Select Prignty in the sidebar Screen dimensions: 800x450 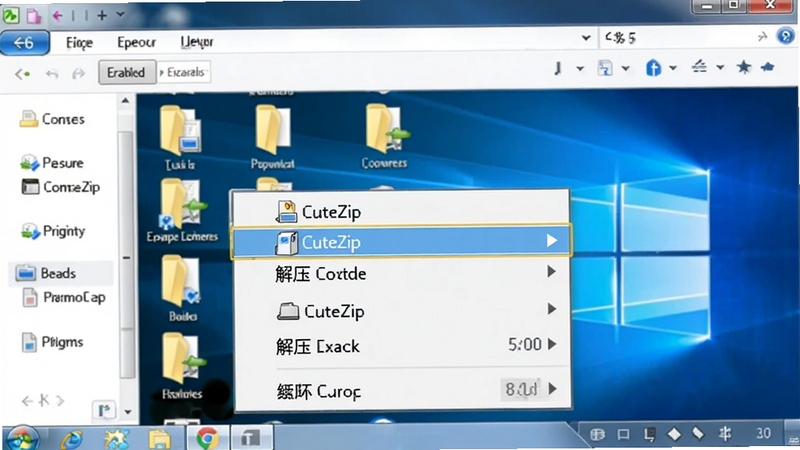click(53, 232)
